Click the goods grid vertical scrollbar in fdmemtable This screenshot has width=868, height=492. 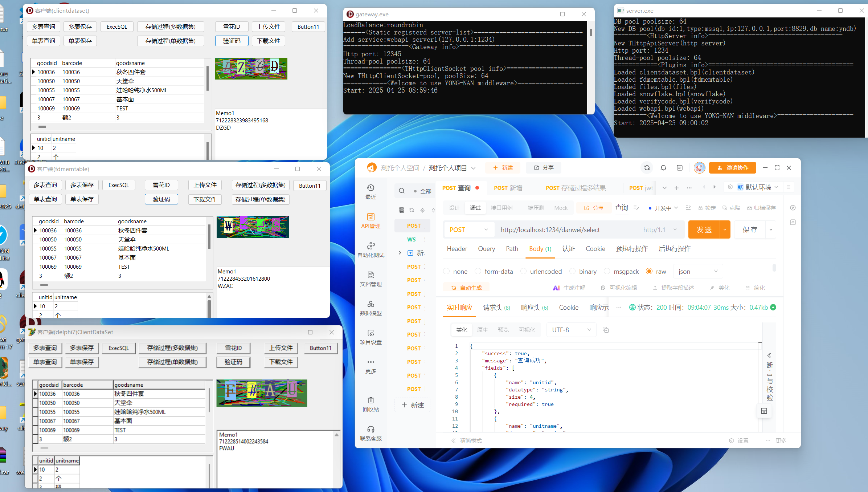pyautogui.click(x=209, y=237)
